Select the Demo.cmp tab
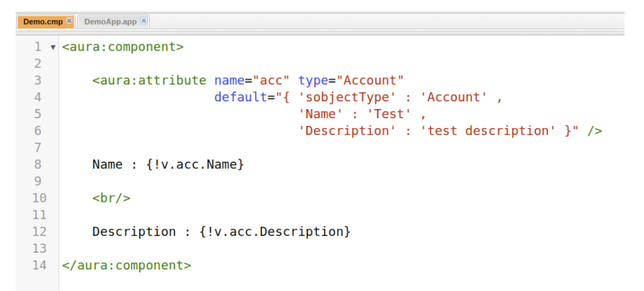The image size is (644, 291). tap(42, 21)
